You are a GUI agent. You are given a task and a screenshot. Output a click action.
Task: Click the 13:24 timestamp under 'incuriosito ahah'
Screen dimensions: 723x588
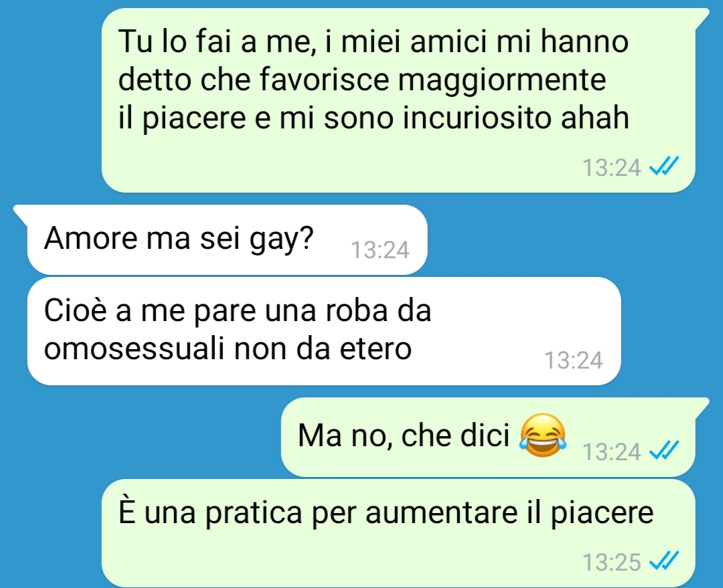tap(611, 167)
